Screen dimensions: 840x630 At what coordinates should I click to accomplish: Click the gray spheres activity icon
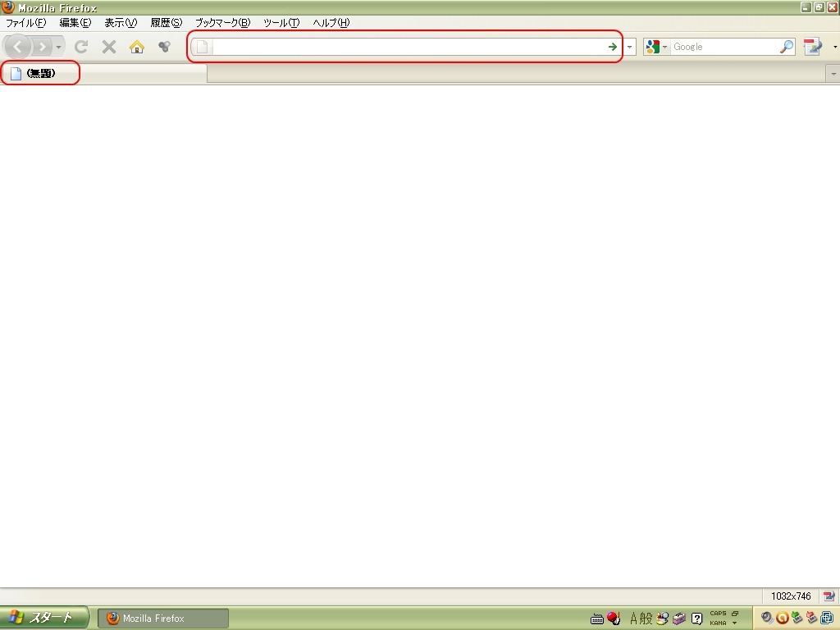coord(164,47)
